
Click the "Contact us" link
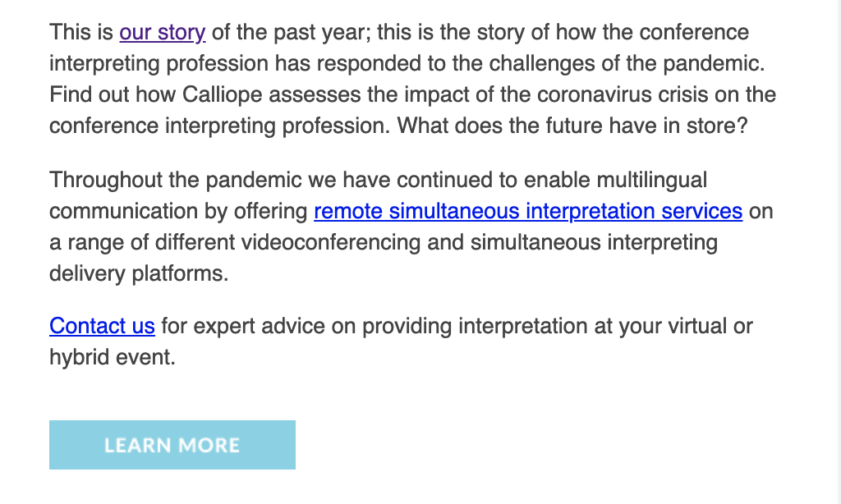[102, 326]
